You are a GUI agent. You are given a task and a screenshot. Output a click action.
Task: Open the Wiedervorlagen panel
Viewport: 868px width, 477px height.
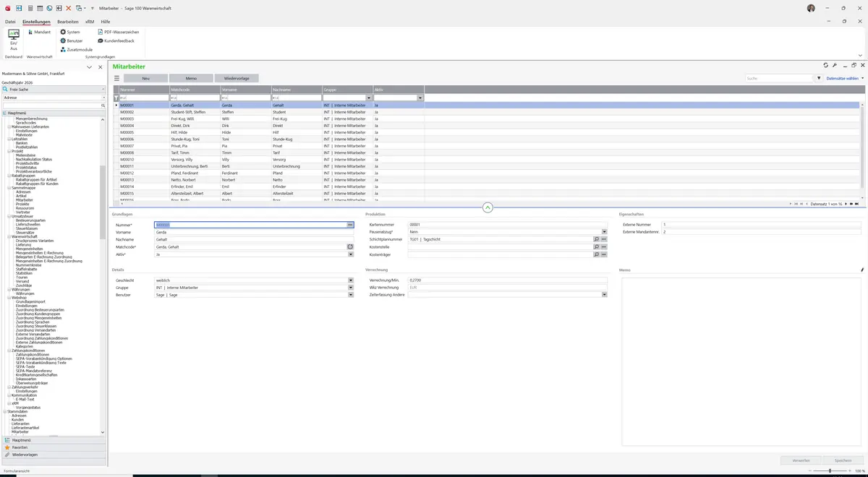pyautogui.click(x=54, y=455)
